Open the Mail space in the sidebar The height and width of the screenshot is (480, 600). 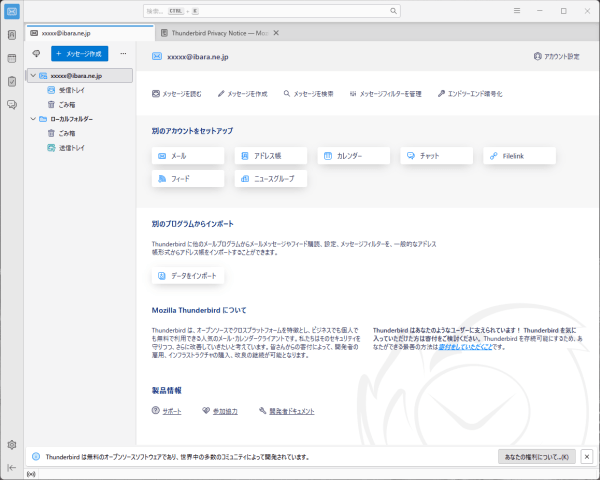[12, 11]
